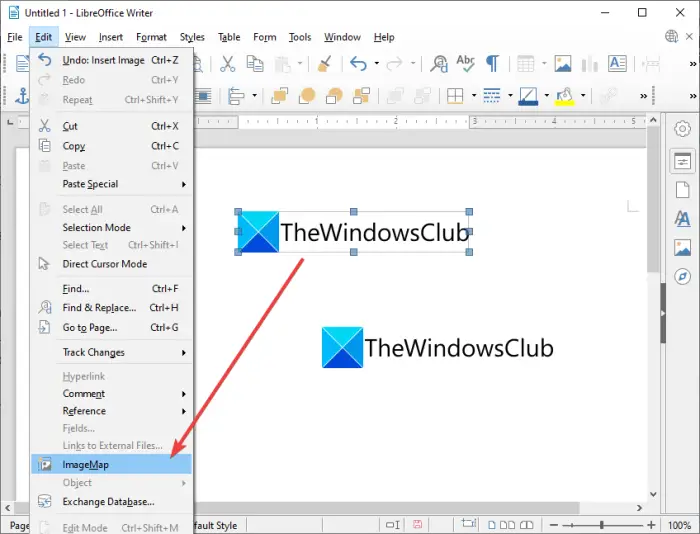Toggle formatting marks pilcrow icon
The image size is (700, 534).
(x=492, y=64)
